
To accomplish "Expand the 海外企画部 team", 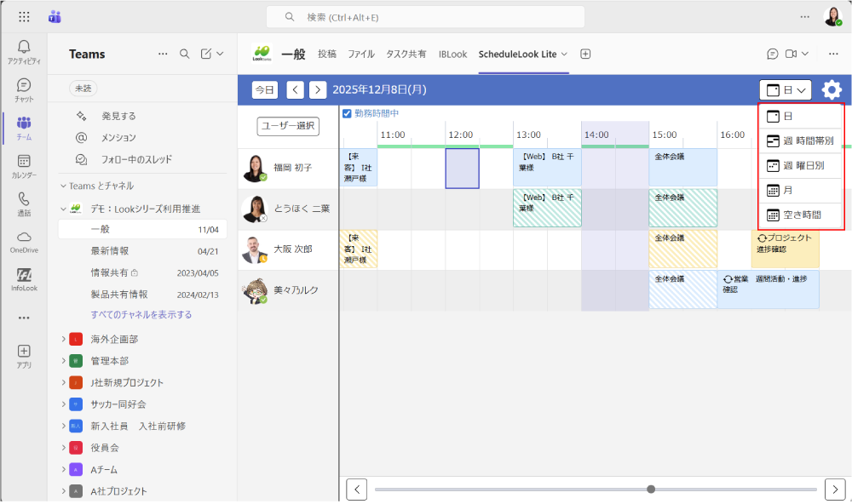I will (64, 339).
